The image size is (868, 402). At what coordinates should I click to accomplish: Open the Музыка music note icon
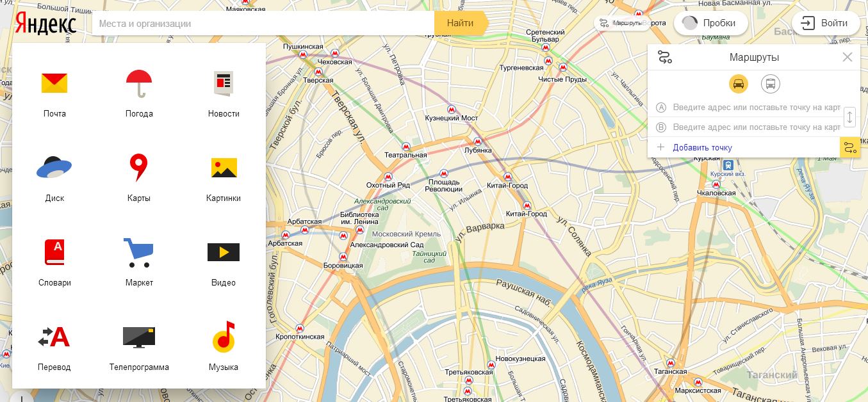[224, 337]
